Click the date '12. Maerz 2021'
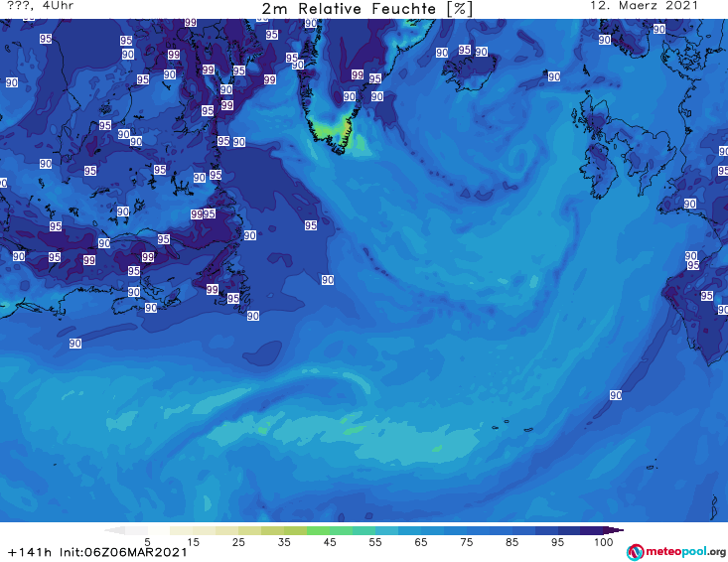Image resolution: width=728 pixels, height=562 pixels. (x=644, y=6)
